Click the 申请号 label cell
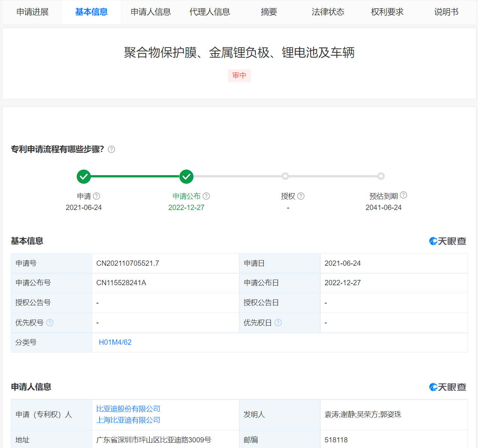 [51, 263]
